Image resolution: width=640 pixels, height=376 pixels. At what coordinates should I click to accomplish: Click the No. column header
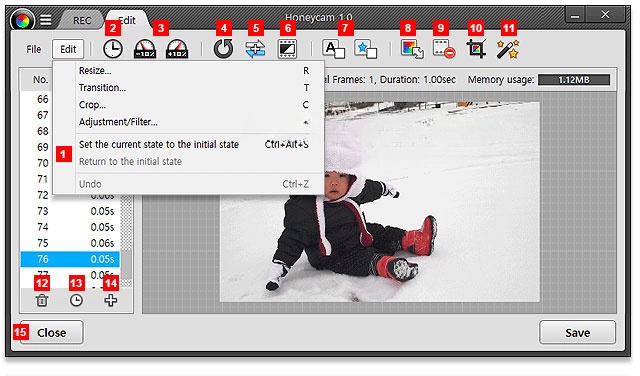pos(40,80)
